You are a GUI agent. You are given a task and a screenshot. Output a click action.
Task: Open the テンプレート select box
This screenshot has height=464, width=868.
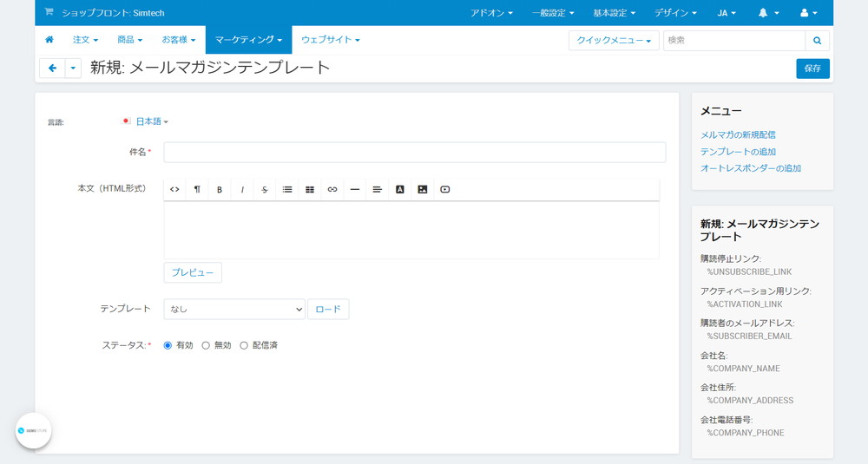tap(234, 309)
